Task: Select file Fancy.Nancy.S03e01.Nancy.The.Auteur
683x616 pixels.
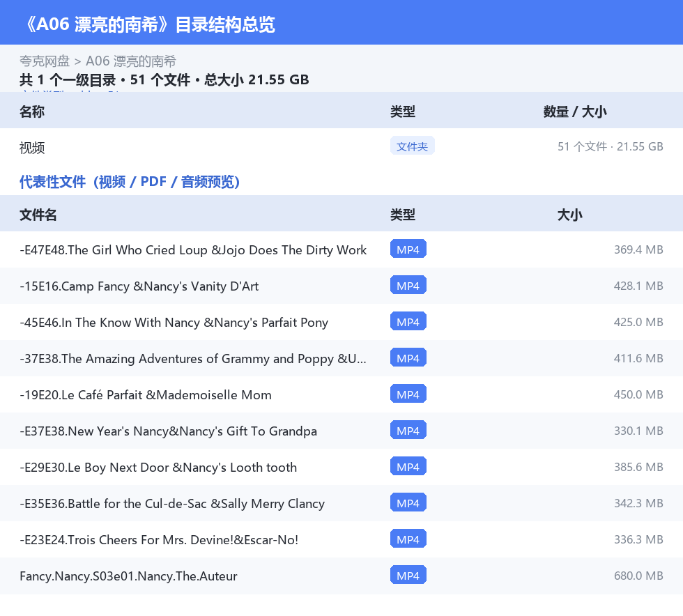Action: tap(128, 576)
